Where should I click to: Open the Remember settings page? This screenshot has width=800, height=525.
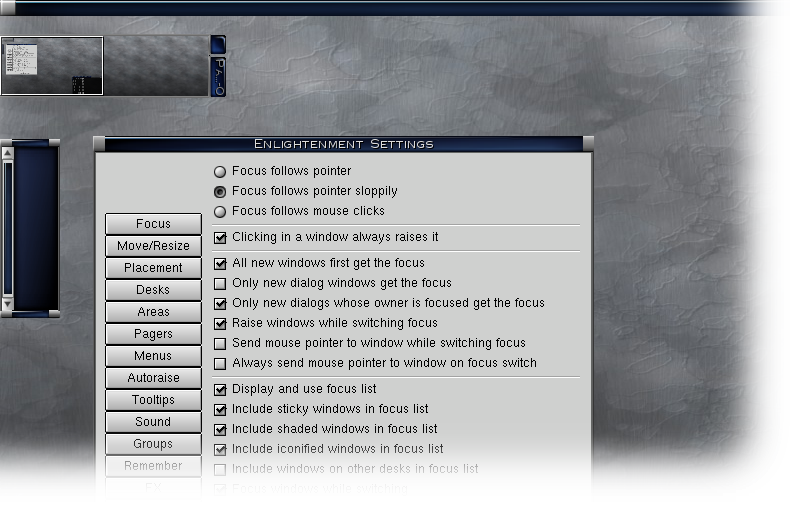click(153, 466)
